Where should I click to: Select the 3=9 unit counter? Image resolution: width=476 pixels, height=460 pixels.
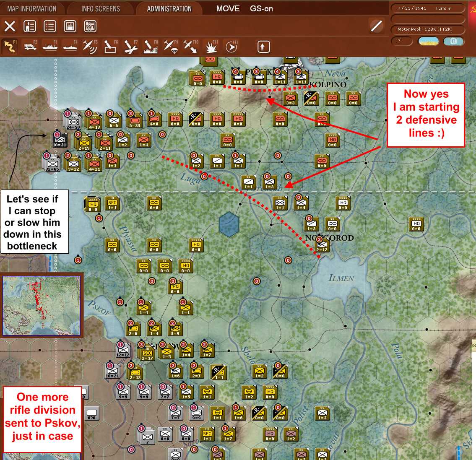[x=175, y=329]
